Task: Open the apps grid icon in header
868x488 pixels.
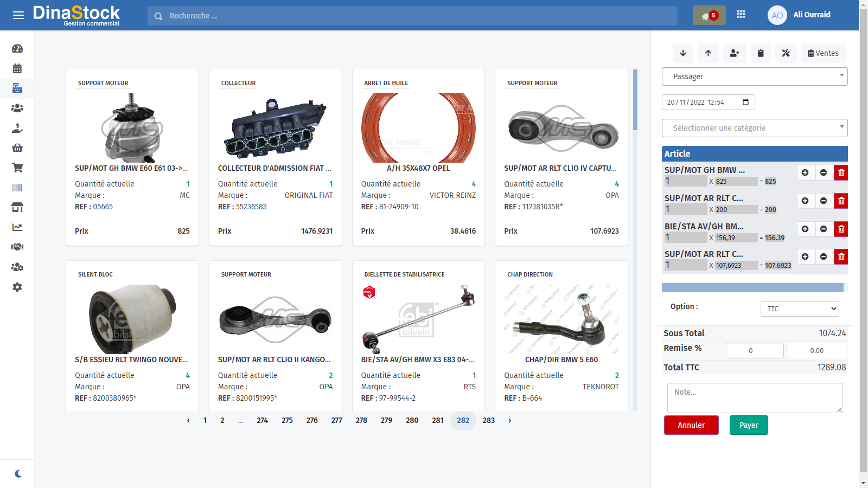Action: click(x=741, y=15)
